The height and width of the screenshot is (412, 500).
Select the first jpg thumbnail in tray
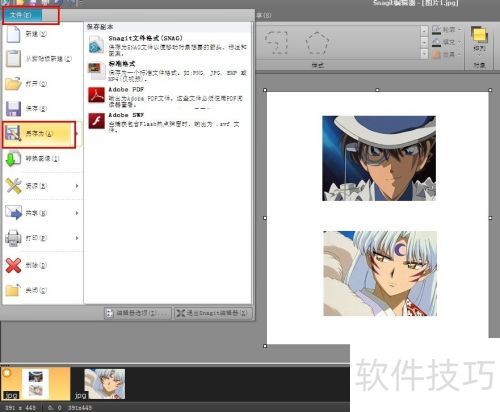(x=36, y=383)
